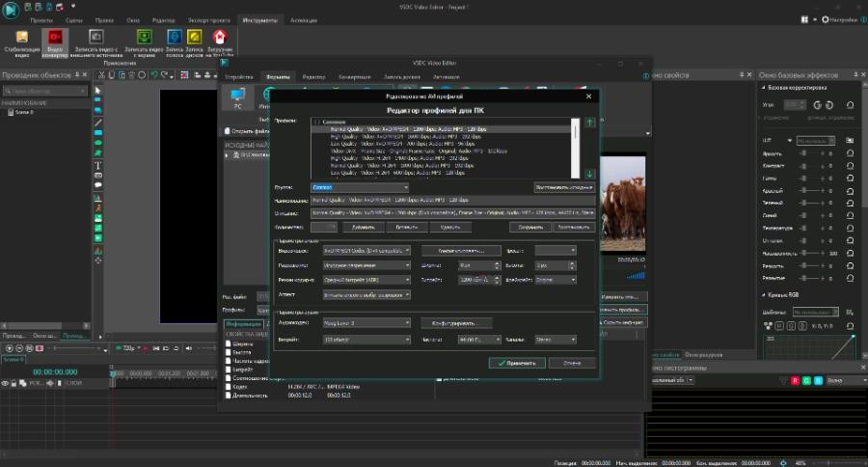This screenshot has height=467, width=868.
Task: Open the disc burning tool
Action: point(194,43)
